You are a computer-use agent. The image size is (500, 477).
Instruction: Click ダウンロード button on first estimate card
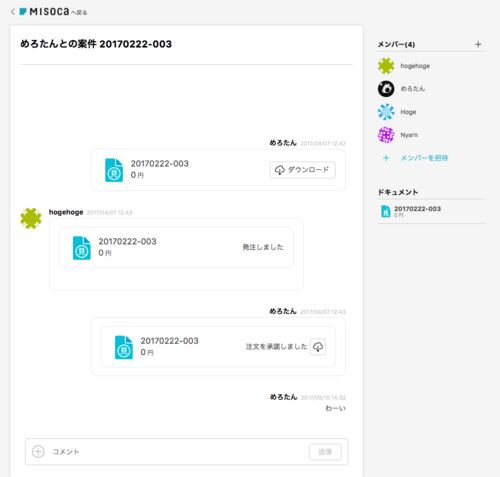(x=302, y=170)
